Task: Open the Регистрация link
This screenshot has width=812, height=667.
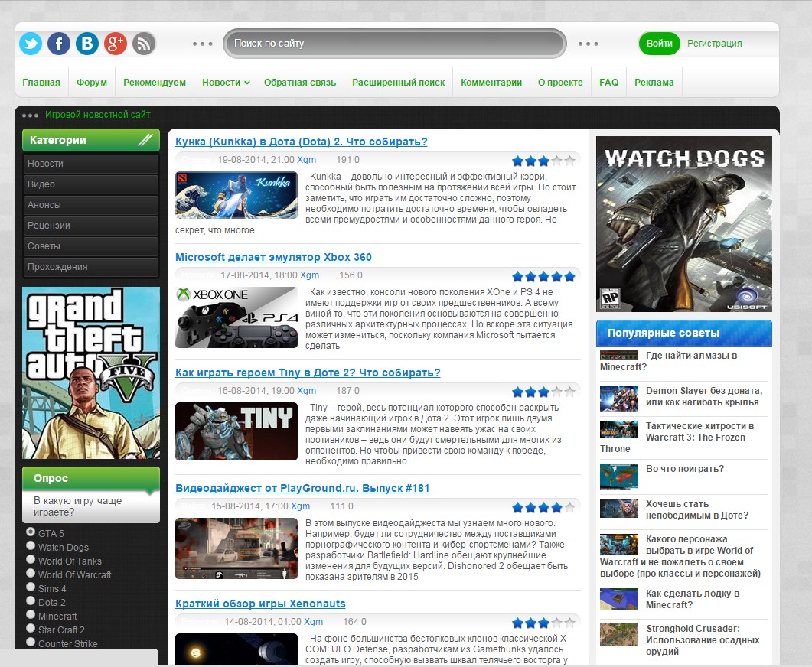Action: click(715, 44)
